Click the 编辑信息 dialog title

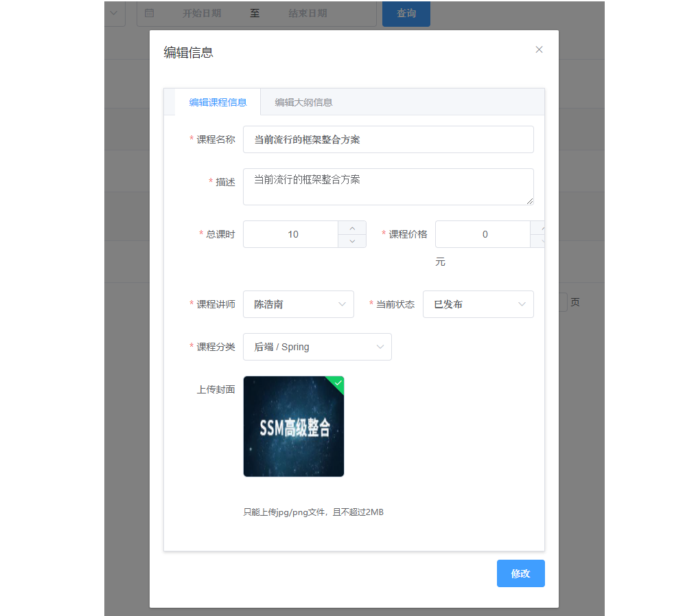188,52
